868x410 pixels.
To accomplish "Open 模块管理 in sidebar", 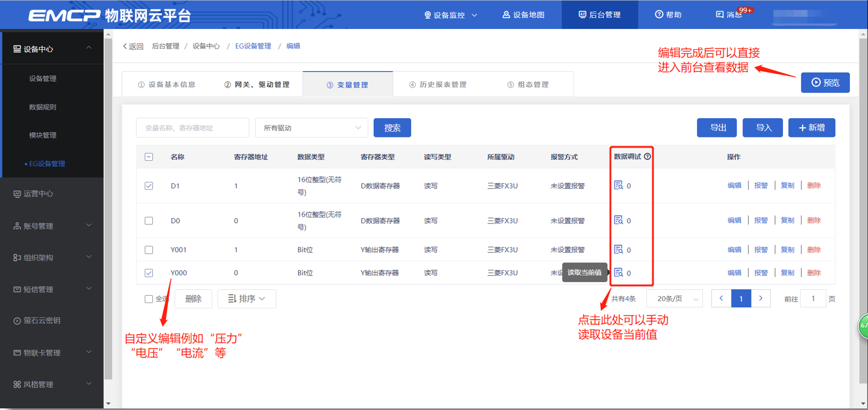I will [43, 135].
